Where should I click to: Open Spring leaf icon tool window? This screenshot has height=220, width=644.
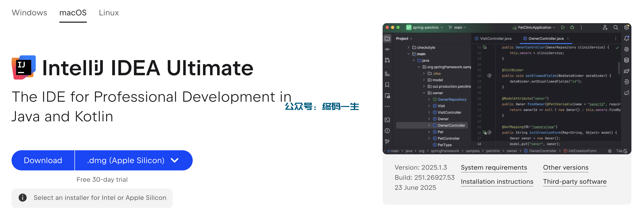(627, 93)
